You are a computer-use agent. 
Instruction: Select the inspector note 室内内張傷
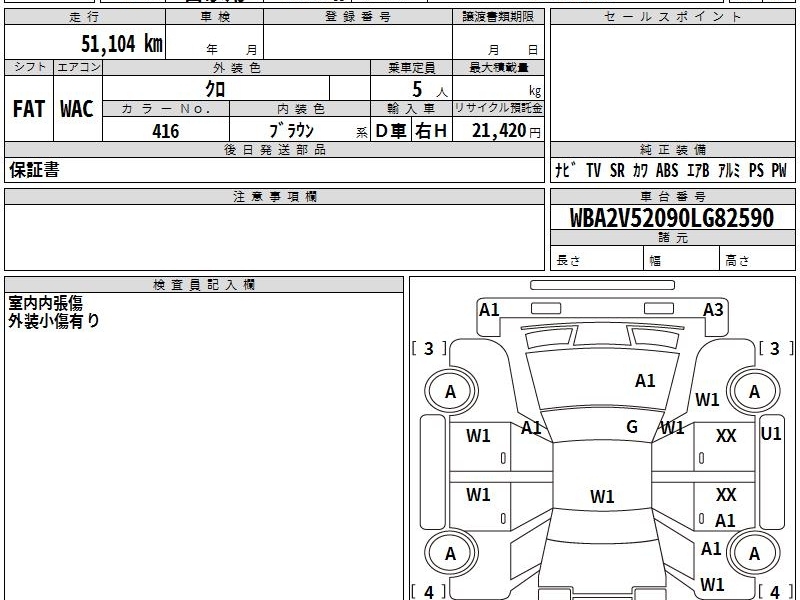point(45,303)
